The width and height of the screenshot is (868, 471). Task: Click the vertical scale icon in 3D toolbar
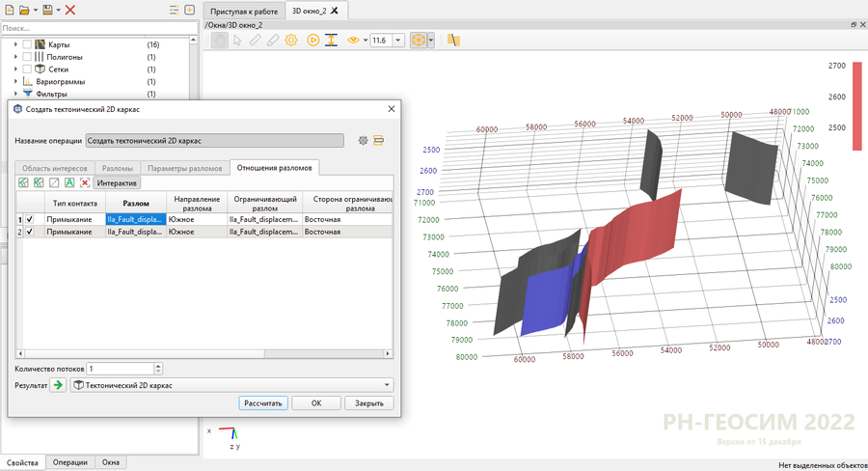[x=331, y=40]
